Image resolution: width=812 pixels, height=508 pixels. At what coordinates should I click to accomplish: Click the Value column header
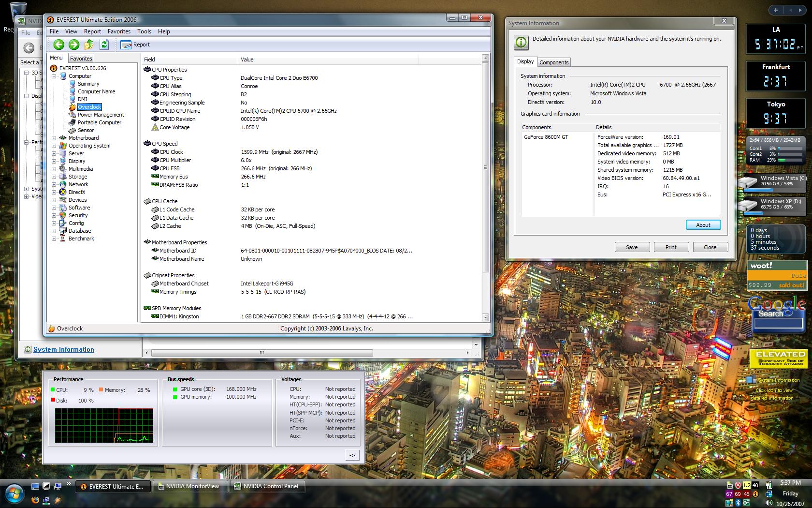pos(328,60)
